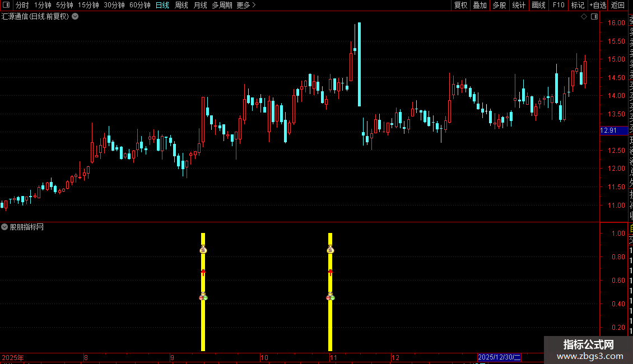Click month 8 marker on time axis
The height and width of the screenshot is (364, 633).
[x=86, y=357]
